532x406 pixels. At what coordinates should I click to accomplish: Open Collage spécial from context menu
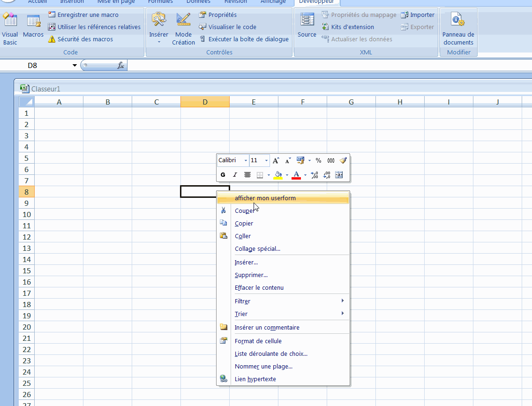tap(283, 249)
